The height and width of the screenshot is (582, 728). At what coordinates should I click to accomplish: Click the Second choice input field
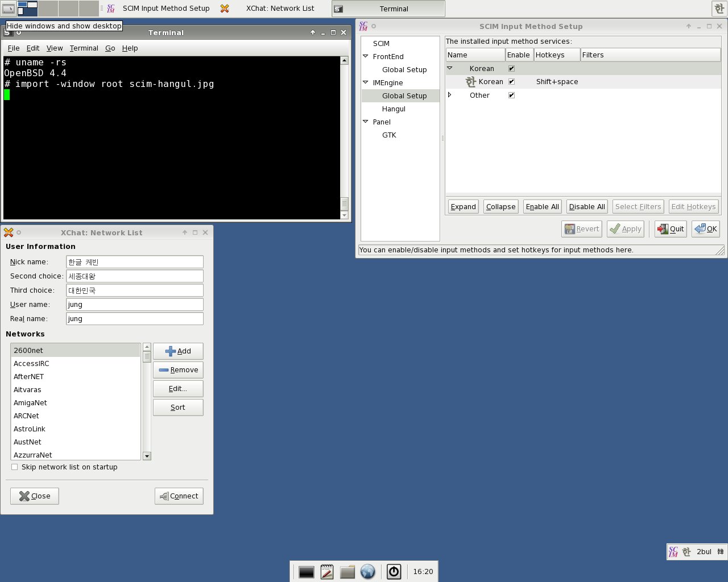[135, 276]
